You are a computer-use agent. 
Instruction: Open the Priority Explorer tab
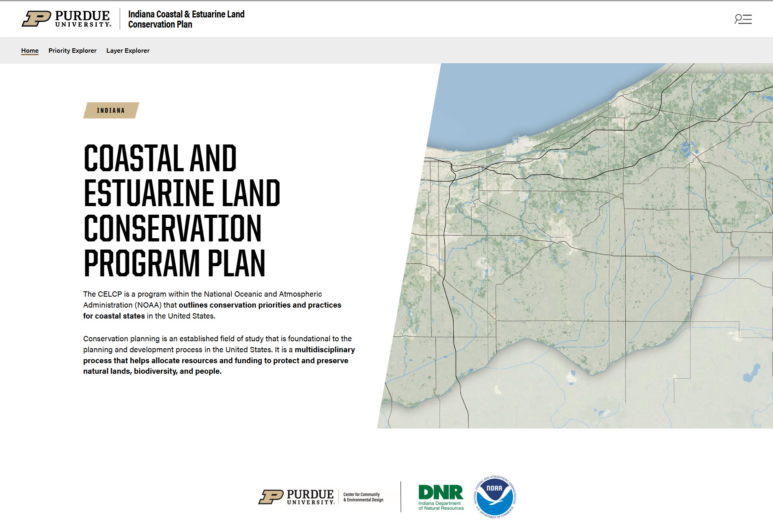coord(72,50)
